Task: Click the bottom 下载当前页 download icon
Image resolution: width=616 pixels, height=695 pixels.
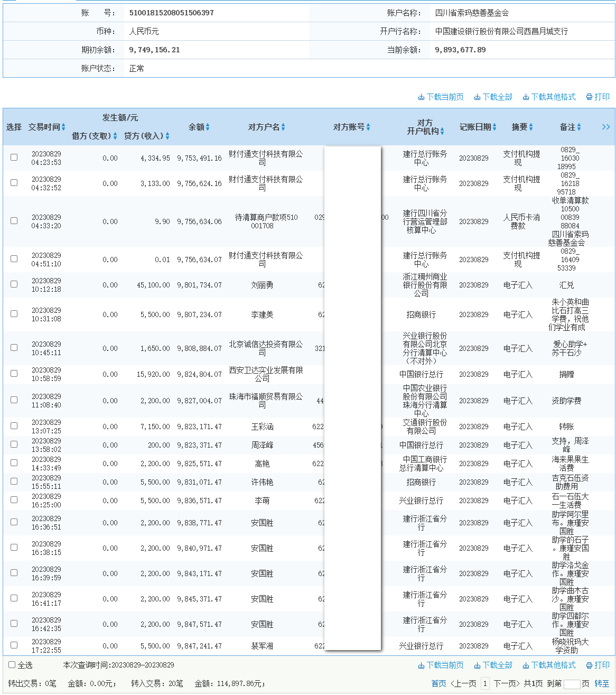Action: click(x=421, y=665)
